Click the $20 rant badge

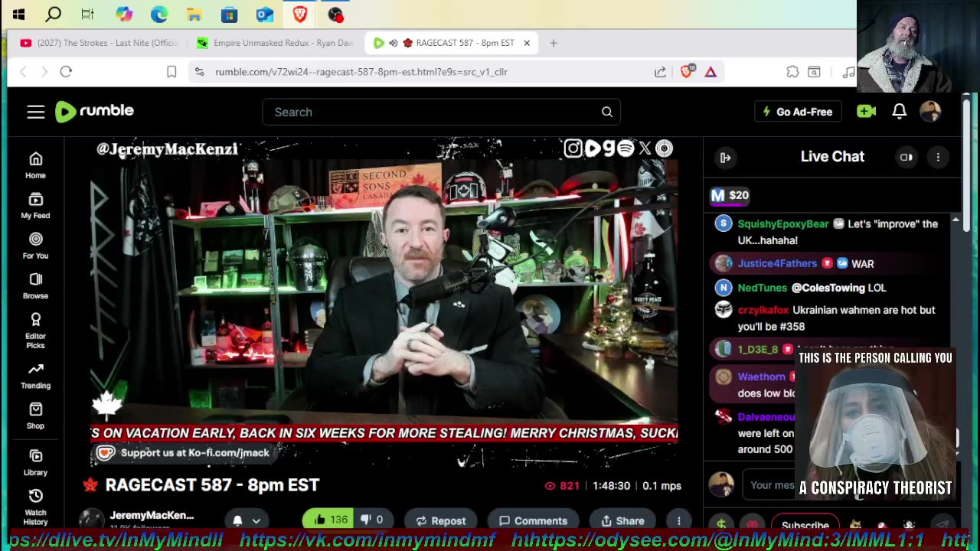tap(730, 195)
